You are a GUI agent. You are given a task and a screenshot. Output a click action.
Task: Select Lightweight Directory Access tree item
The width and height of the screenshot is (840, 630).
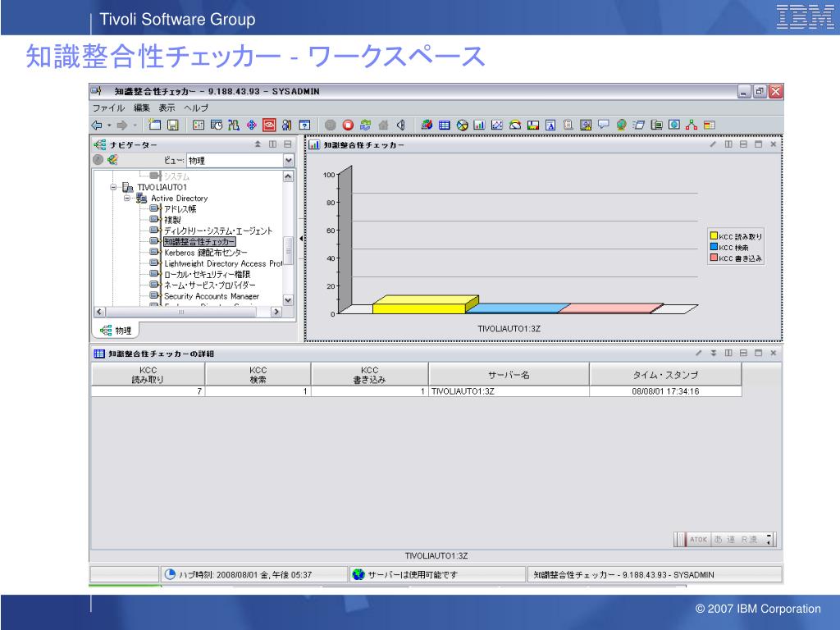click(x=223, y=263)
